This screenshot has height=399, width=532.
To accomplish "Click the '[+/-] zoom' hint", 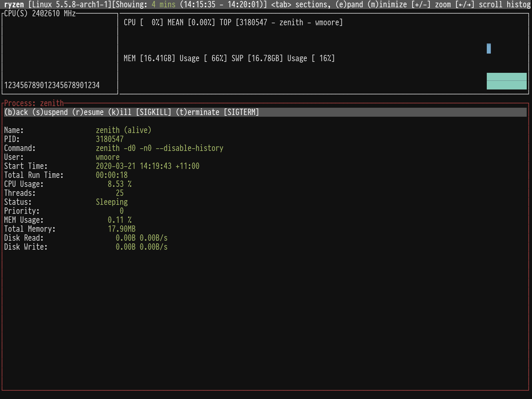I will click(431, 5).
